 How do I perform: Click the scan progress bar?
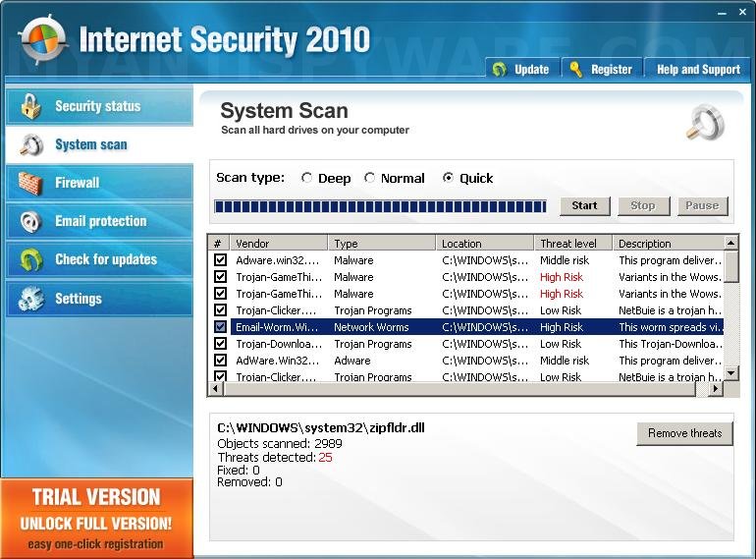pyautogui.click(x=380, y=206)
